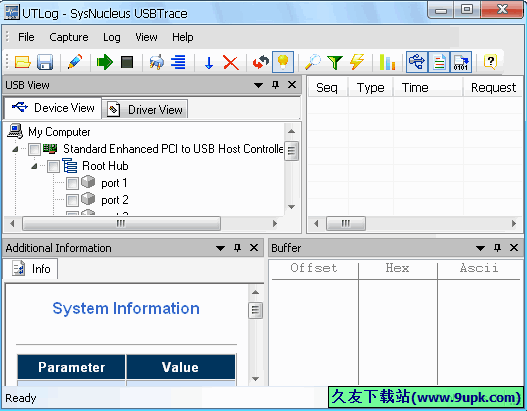Viewport: 527px width, 411px height.
Task: Pin the Additional Information panel
Action: [x=238, y=248]
